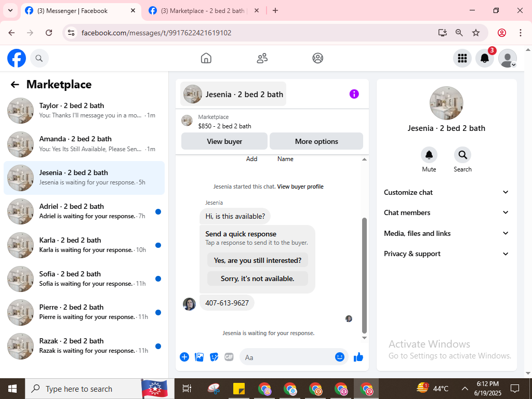Click Jesenia's sender avatar beside phone number

[189, 304]
